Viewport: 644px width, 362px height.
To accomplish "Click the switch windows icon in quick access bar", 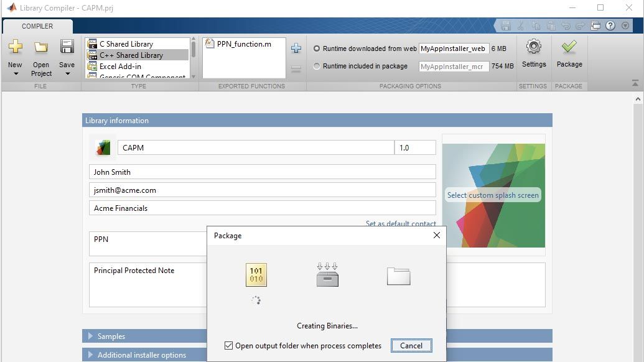I will pyautogui.click(x=595, y=26).
